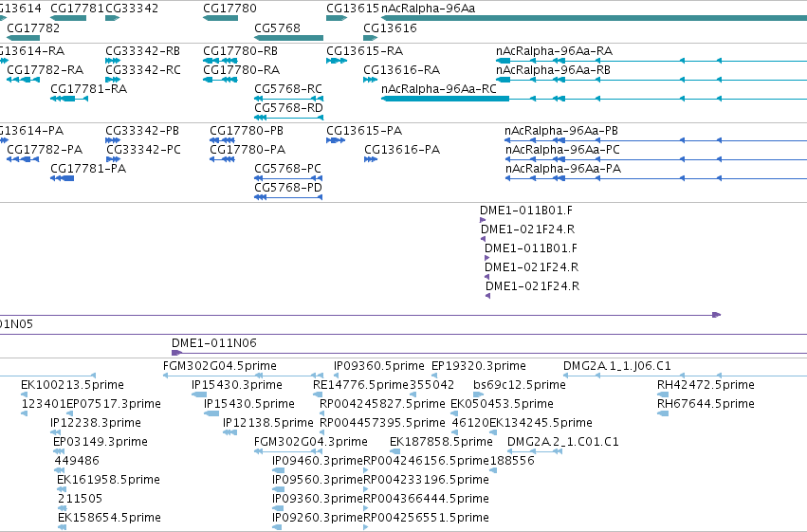This screenshot has height=532, width=807.
Task: Click EST IP09260.3prime
Action: 318,517
